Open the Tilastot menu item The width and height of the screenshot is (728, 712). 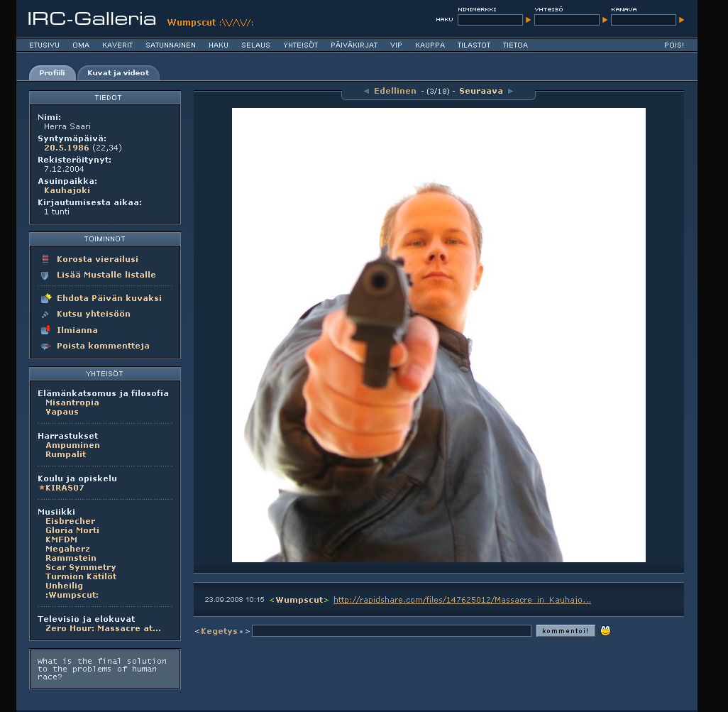pyautogui.click(x=473, y=45)
